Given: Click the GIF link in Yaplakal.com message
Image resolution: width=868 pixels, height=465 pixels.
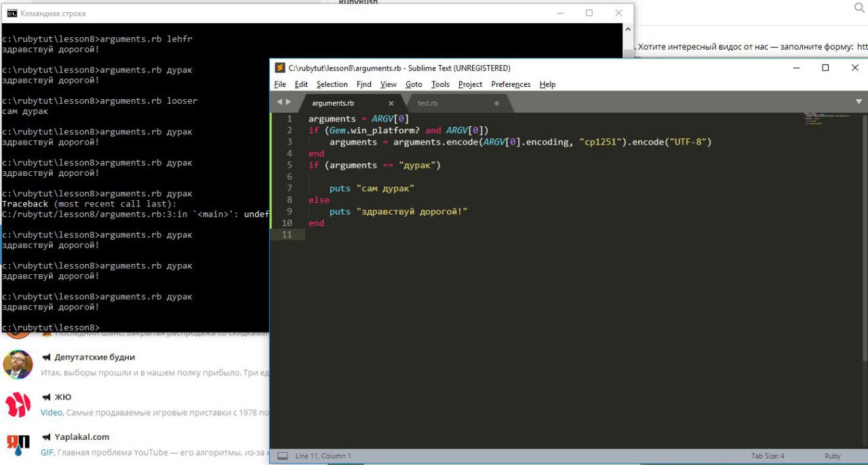Looking at the screenshot, I should [47, 452].
